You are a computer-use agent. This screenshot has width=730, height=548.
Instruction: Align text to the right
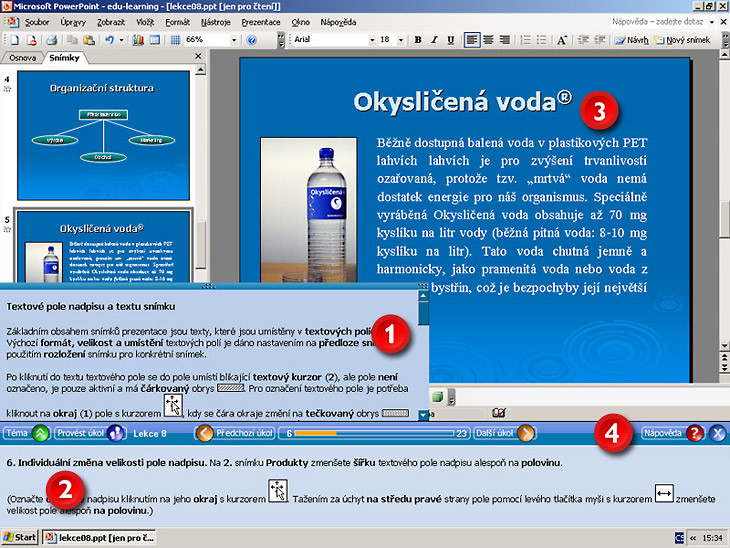click(505, 40)
